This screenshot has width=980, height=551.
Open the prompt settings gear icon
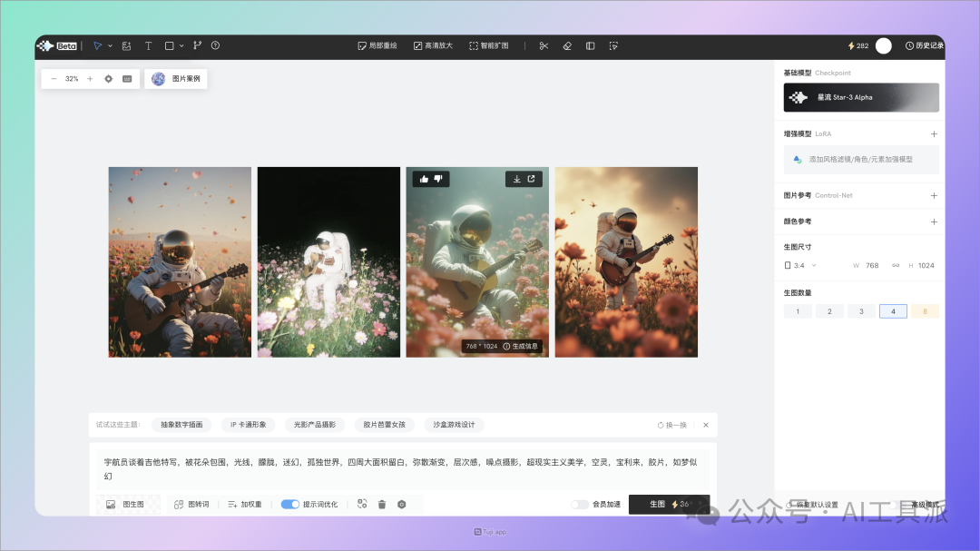tap(400, 504)
